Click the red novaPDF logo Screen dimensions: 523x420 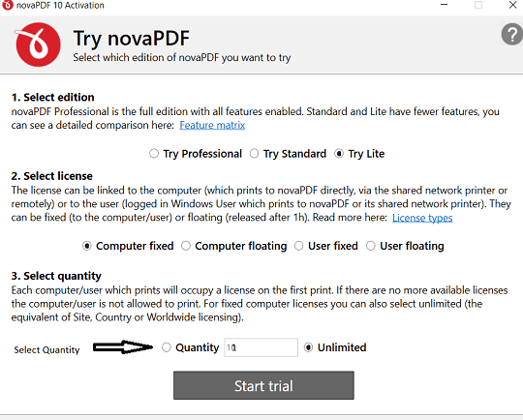tap(38, 45)
